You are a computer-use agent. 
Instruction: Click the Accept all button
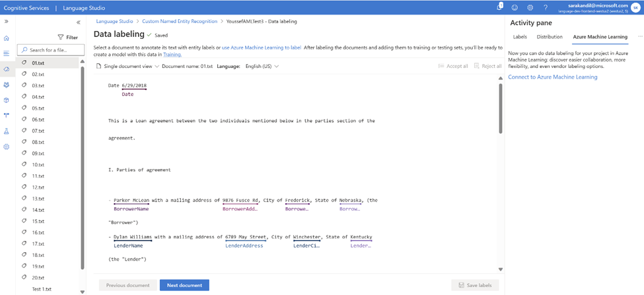point(453,66)
